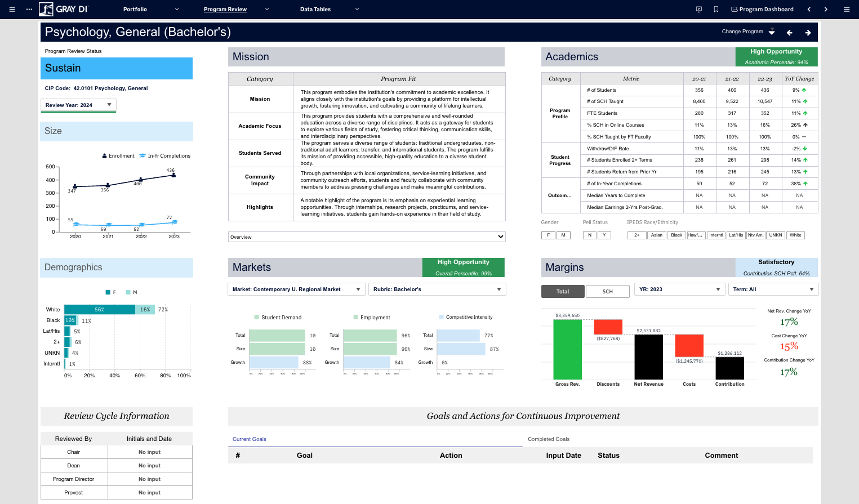Click the three-dots more options icon

coord(29,10)
